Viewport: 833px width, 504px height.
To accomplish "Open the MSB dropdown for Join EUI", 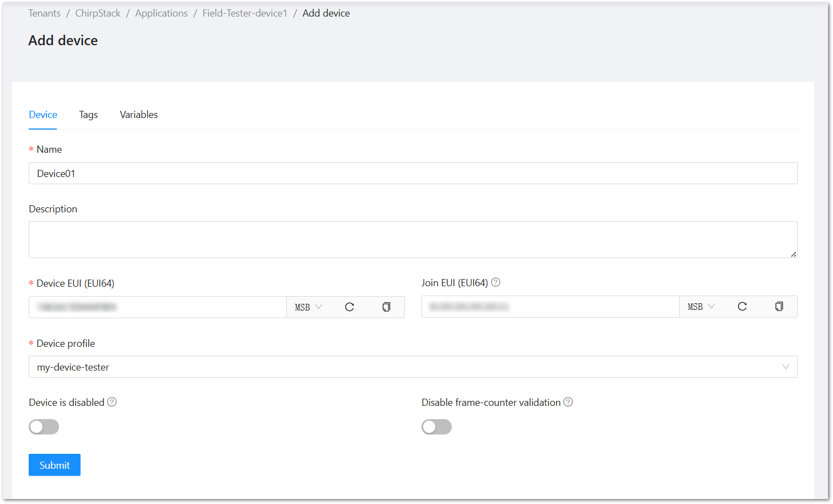I will tap(701, 306).
